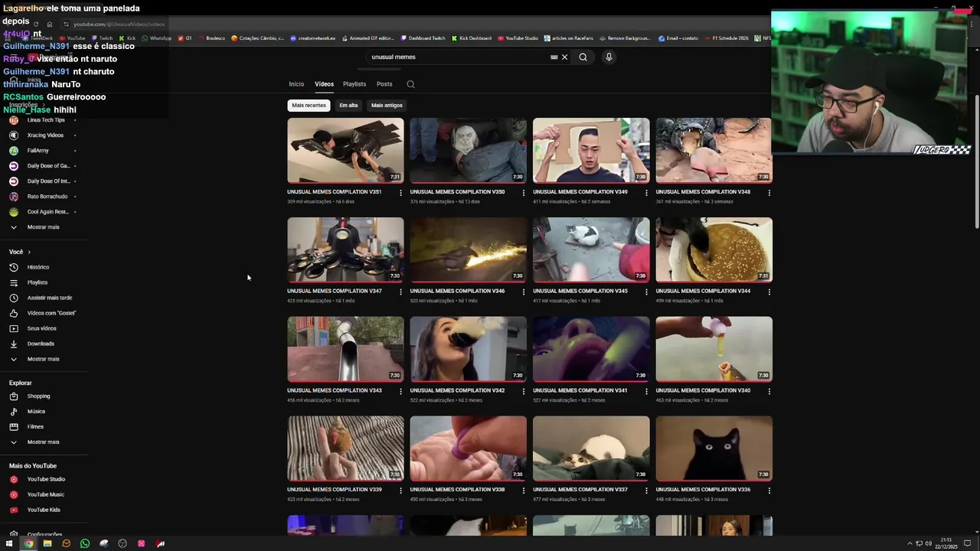980x551 pixels.
Task: Open the WhatsApp bookmark
Action: 157,38
